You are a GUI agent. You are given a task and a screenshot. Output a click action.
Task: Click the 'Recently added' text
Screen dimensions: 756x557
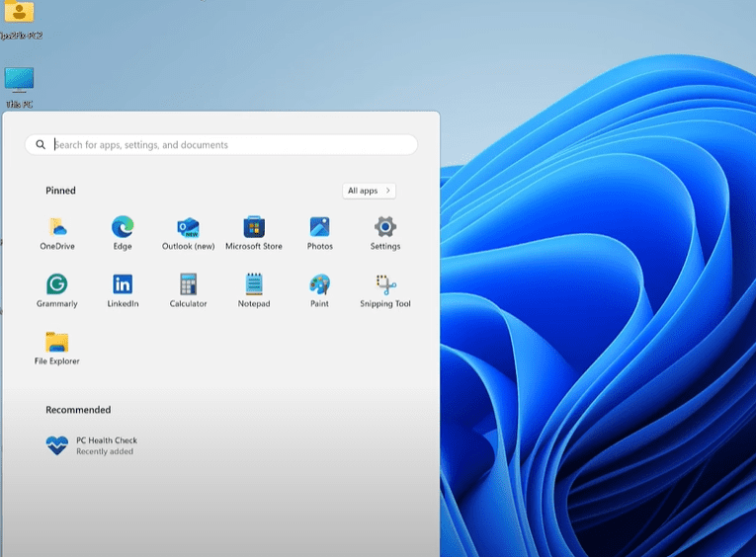pyautogui.click(x=105, y=451)
